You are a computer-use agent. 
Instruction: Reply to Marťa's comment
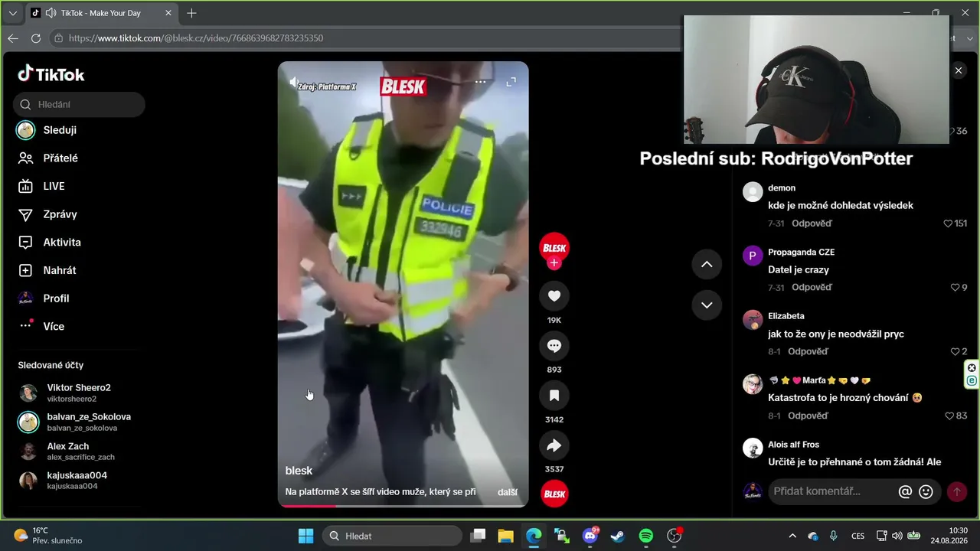coord(808,416)
